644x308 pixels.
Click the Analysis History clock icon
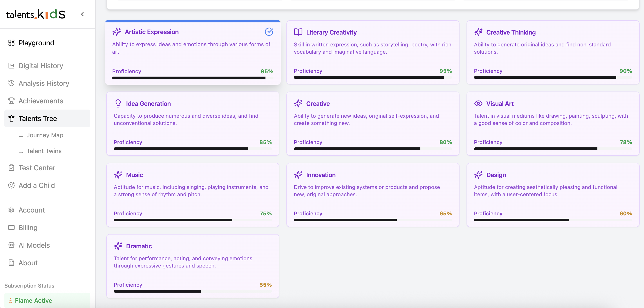(11, 83)
